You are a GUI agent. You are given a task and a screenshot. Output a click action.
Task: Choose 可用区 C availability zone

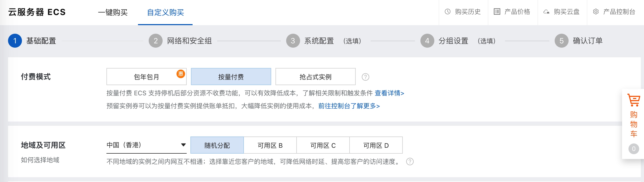(x=323, y=145)
